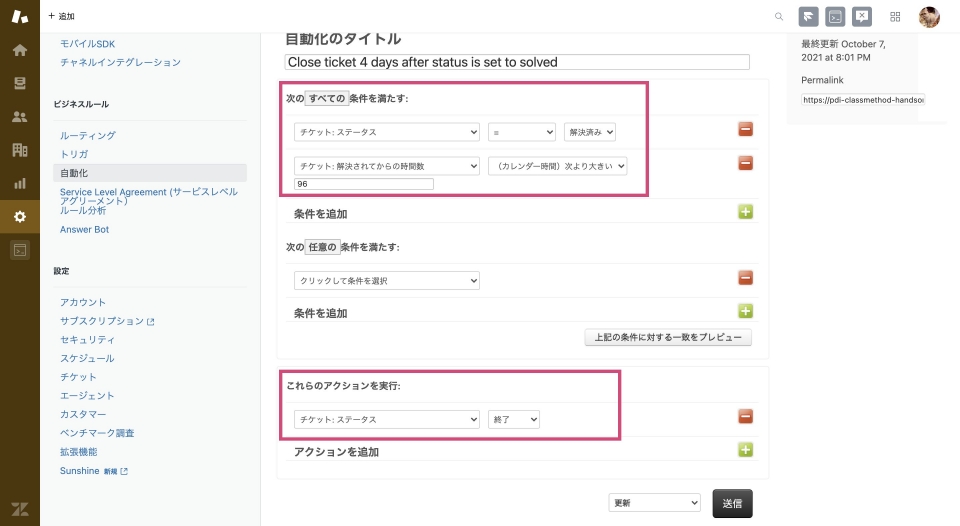
Task: Open Answer Bot in the settings menu
Action: [x=84, y=229]
